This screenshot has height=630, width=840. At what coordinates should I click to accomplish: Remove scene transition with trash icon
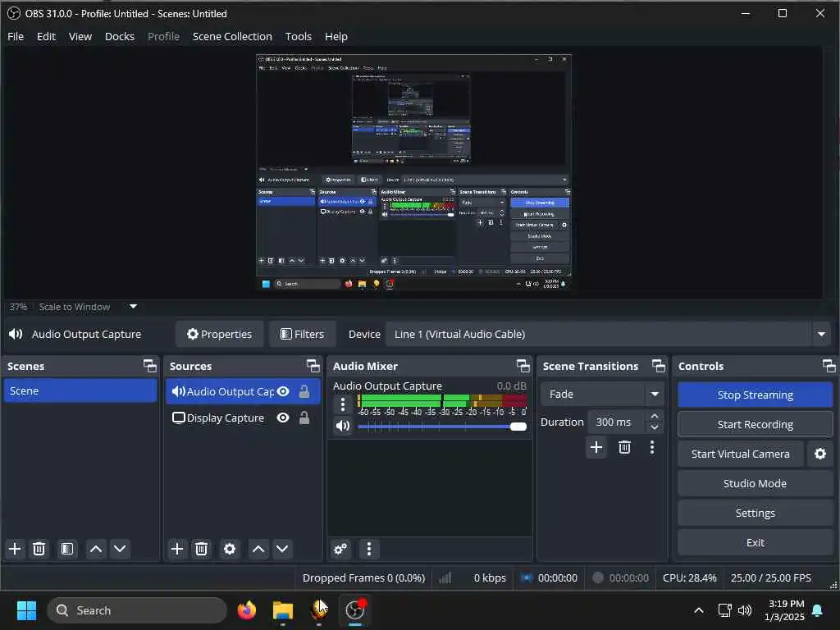(624, 447)
